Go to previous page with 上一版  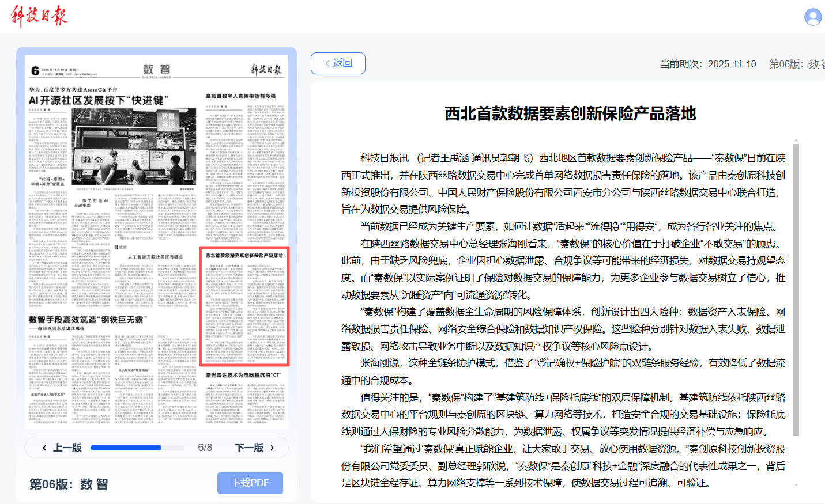pos(62,448)
